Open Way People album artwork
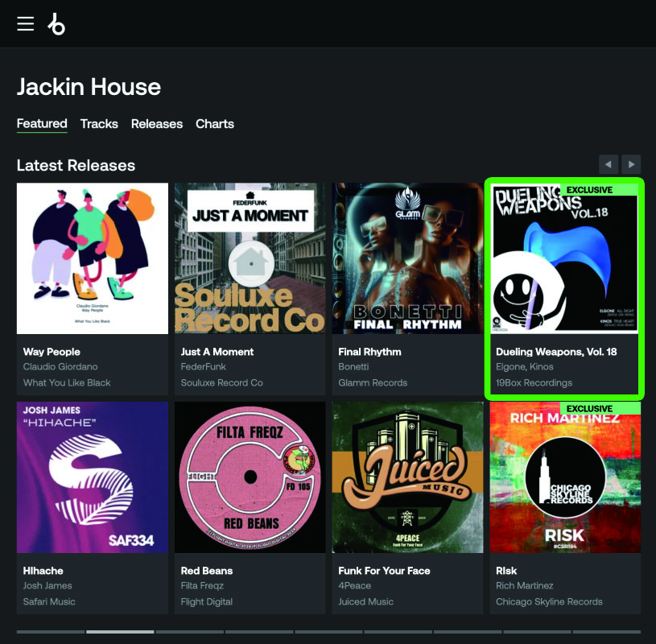The height and width of the screenshot is (644, 656). [x=93, y=258]
